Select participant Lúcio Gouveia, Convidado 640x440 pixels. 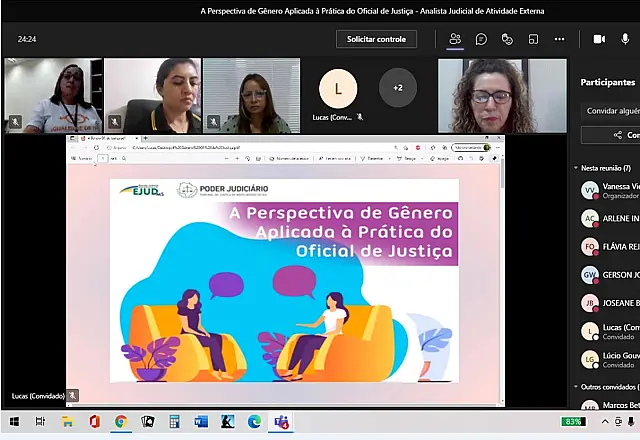coord(610,360)
